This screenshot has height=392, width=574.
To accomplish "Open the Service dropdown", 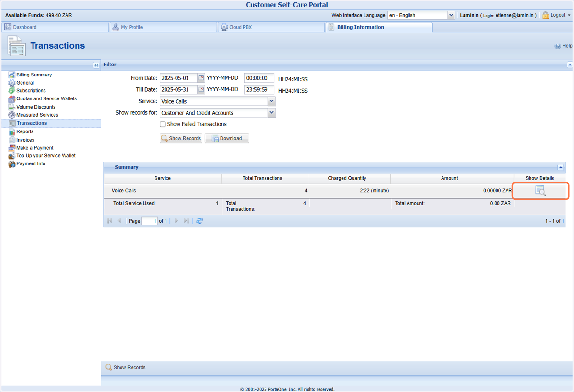I will coord(271,101).
